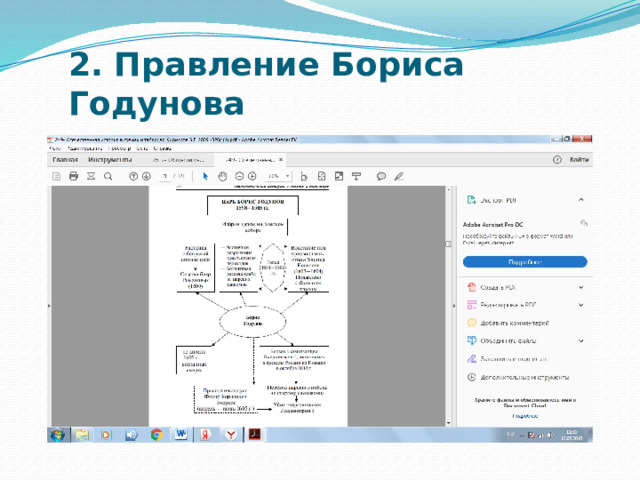
Task: Click the blue Подробнее button
Action: click(525, 262)
